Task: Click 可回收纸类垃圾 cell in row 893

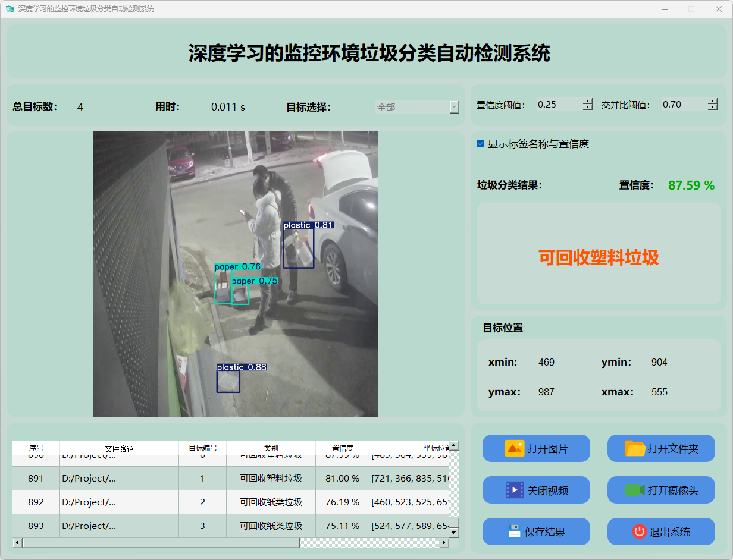Action: 271,526
